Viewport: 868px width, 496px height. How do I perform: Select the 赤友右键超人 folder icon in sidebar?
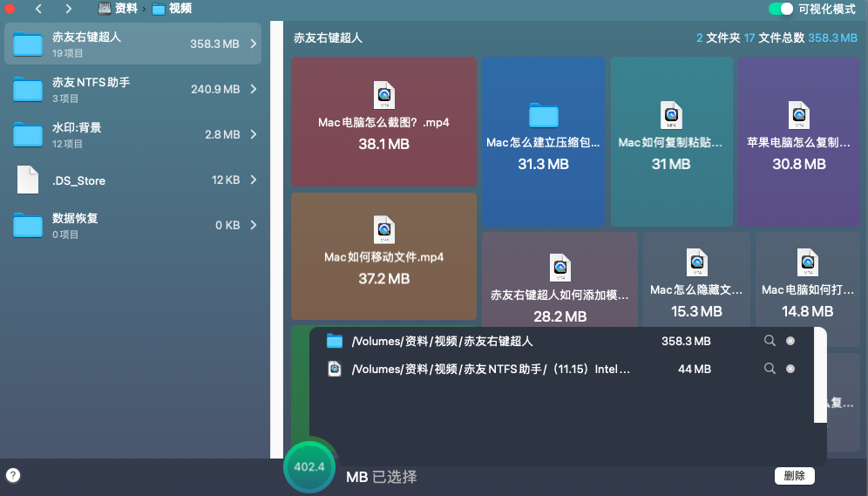click(28, 44)
